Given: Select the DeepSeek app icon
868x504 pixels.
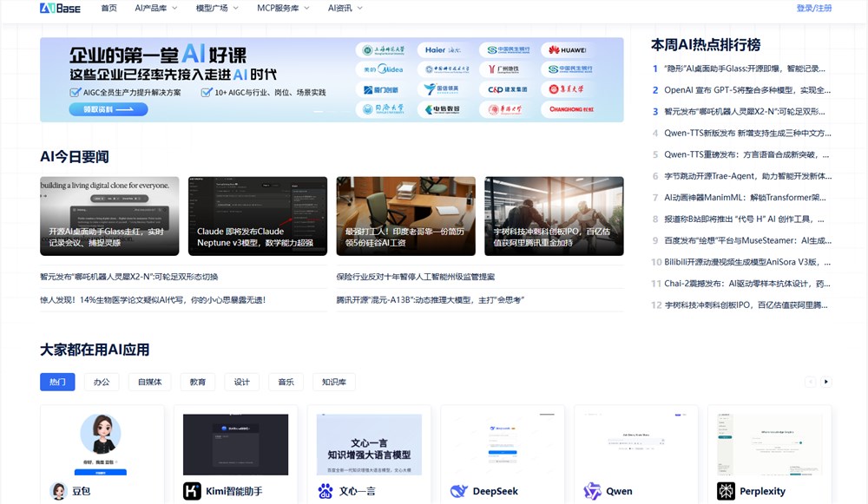Looking at the screenshot, I should pos(458,491).
